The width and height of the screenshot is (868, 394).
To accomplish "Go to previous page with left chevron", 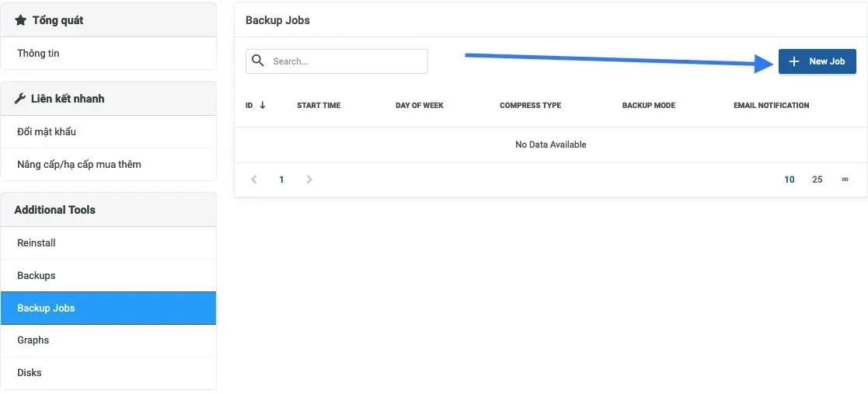I will (x=254, y=180).
